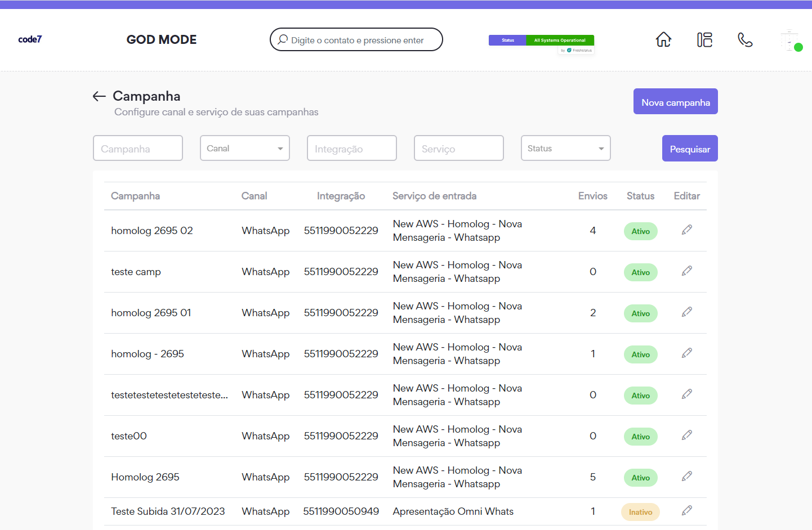The width and height of the screenshot is (812, 530).
Task: Click the Serviço de entrada column header
Action: [x=434, y=196]
